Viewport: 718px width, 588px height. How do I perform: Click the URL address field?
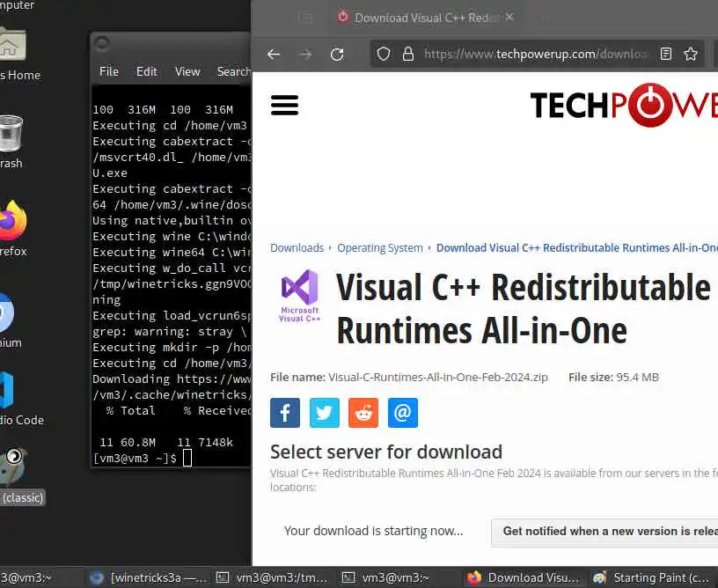pos(535,54)
